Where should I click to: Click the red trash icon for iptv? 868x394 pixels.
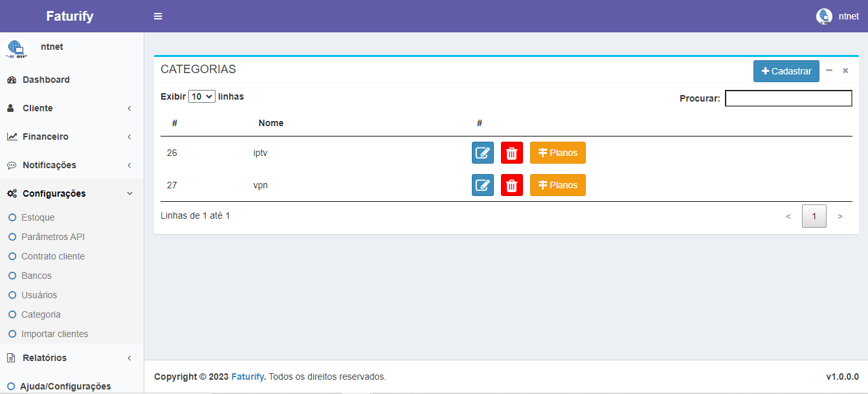coord(511,153)
